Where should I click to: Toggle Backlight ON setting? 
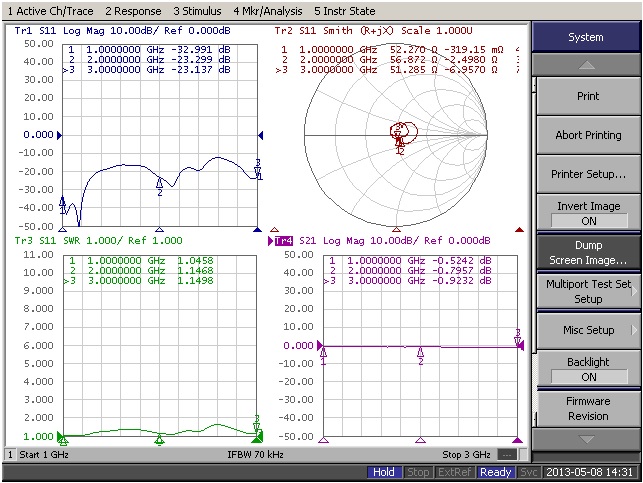point(588,369)
